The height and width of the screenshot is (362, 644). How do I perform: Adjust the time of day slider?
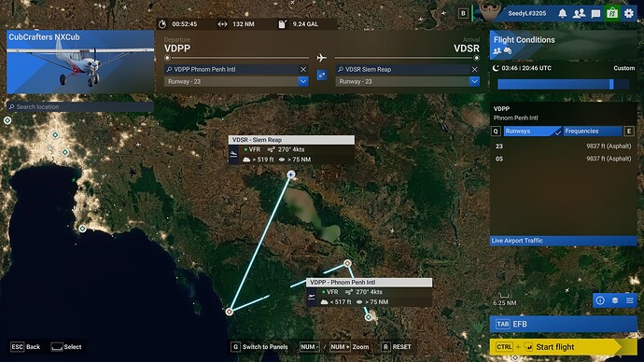click(x=563, y=84)
